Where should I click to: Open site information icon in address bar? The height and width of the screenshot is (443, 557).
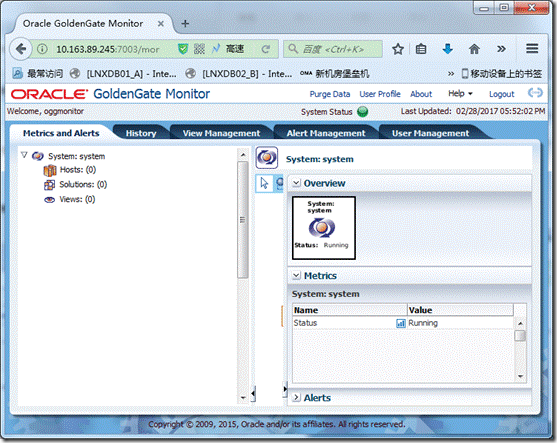(42, 49)
